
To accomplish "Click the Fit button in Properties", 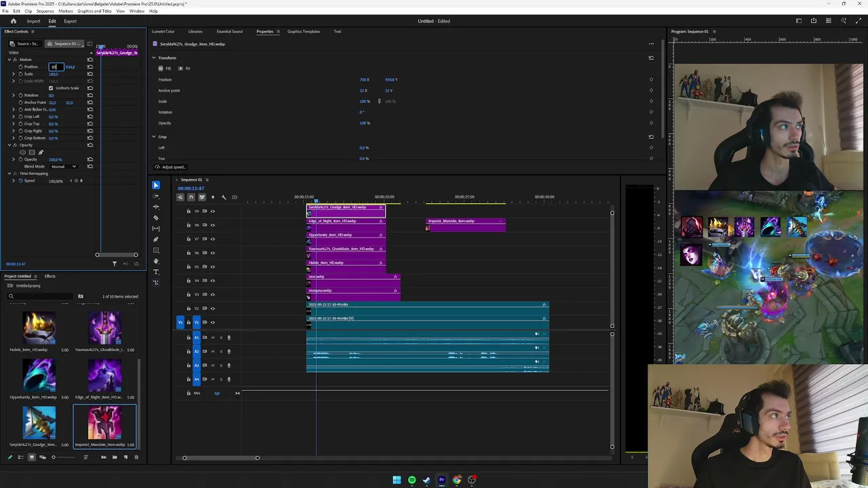I will pos(184,68).
